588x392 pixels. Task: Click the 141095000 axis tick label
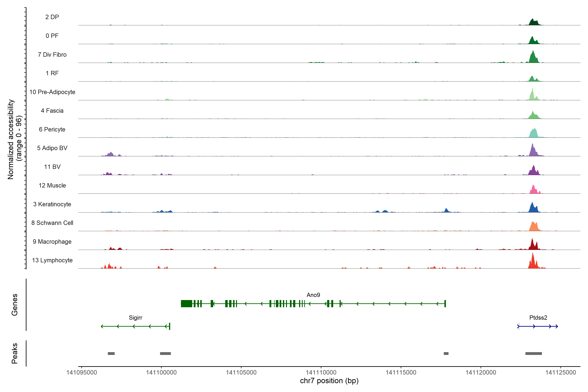click(x=82, y=373)
